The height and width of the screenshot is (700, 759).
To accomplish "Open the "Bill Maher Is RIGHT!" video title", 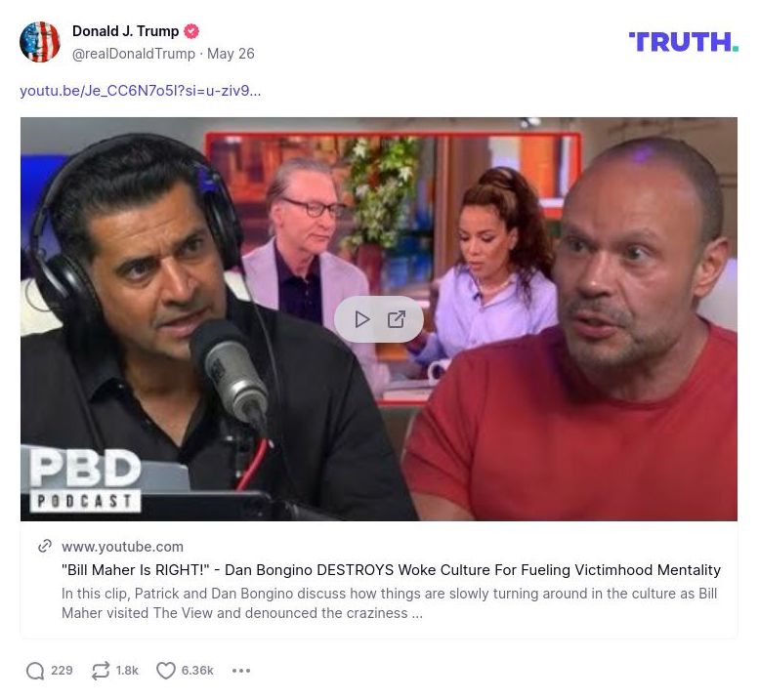I will 391,570.
